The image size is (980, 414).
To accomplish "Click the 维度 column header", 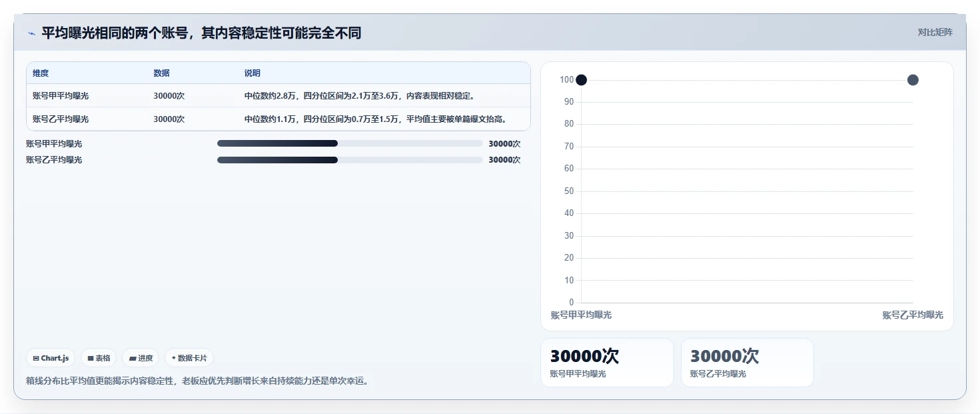I will coord(41,73).
